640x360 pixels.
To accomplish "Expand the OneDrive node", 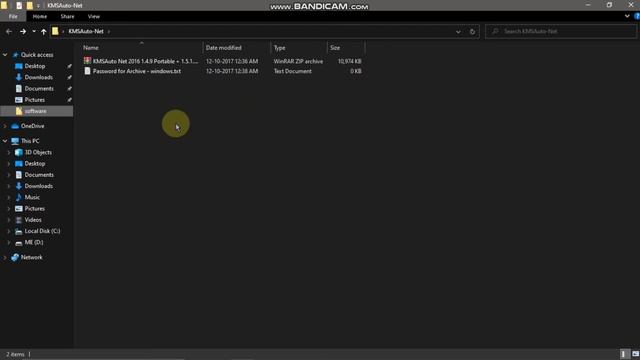I will (5, 126).
